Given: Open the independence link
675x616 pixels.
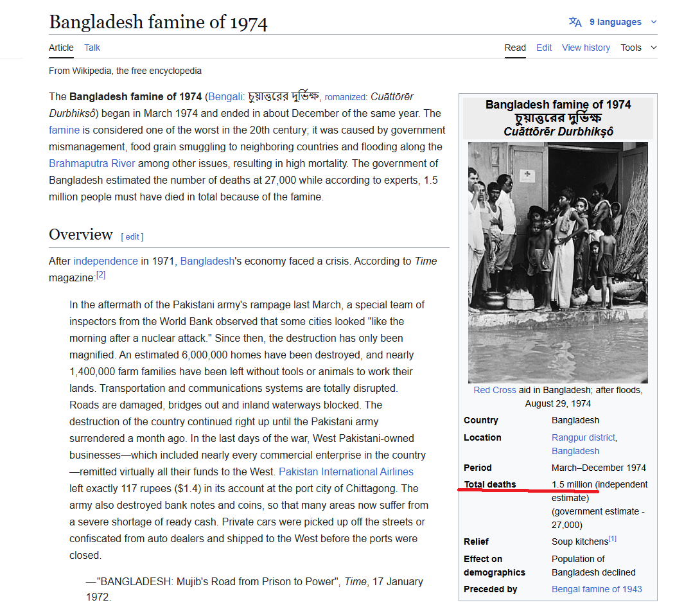Looking at the screenshot, I should pyautogui.click(x=105, y=261).
